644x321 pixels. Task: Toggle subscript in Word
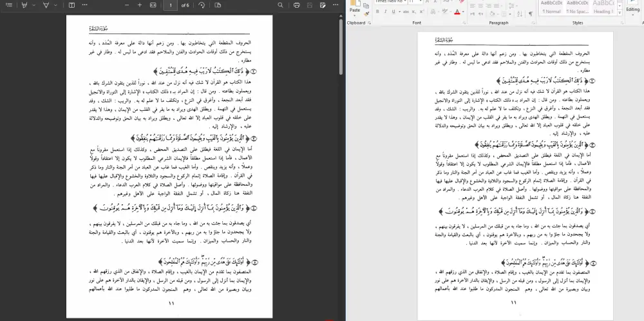[413, 12]
